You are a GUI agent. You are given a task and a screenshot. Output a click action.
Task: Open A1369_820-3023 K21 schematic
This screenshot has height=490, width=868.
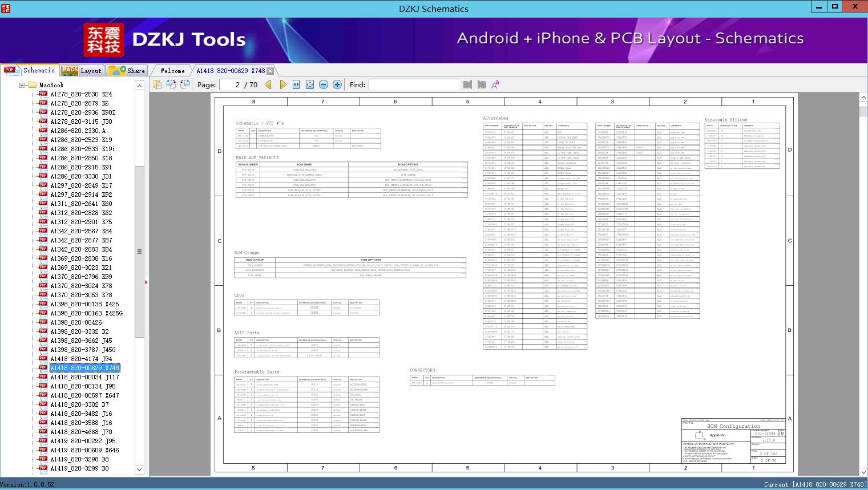click(81, 268)
